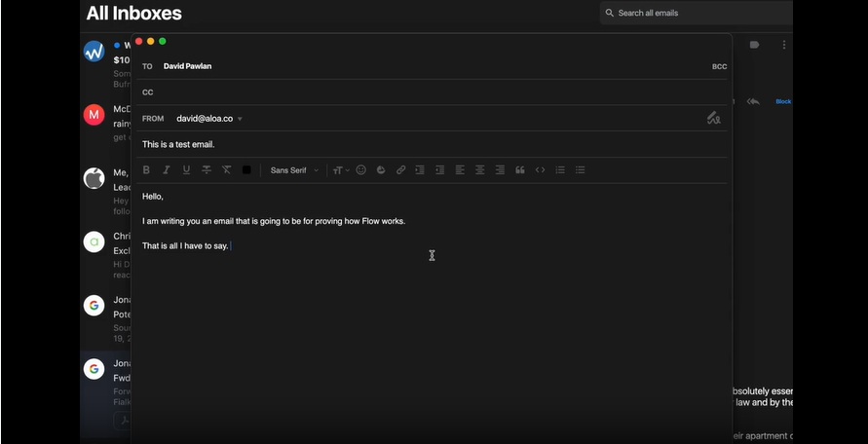Select the Google avatar email with Fwd subject
The image size is (868, 444).
(x=94, y=369)
